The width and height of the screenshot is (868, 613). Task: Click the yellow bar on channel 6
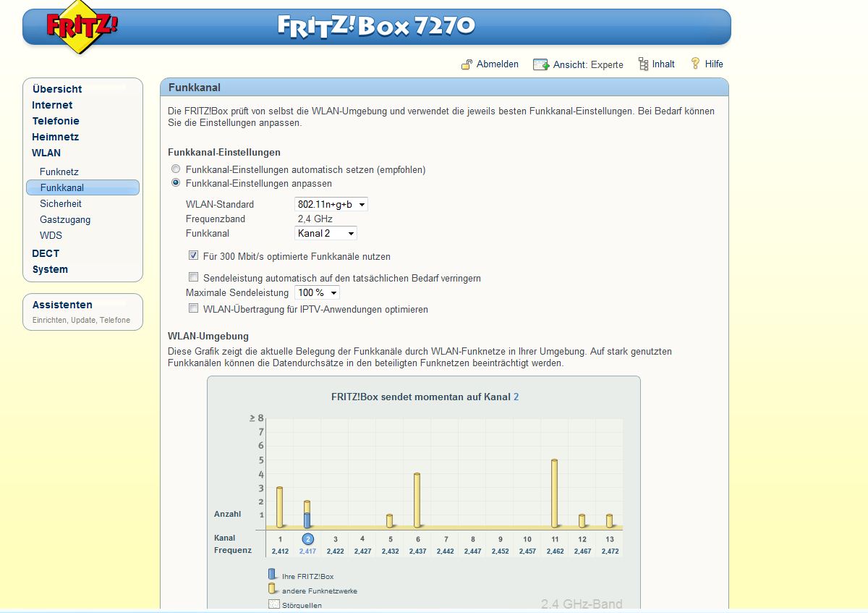pyautogui.click(x=417, y=500)
